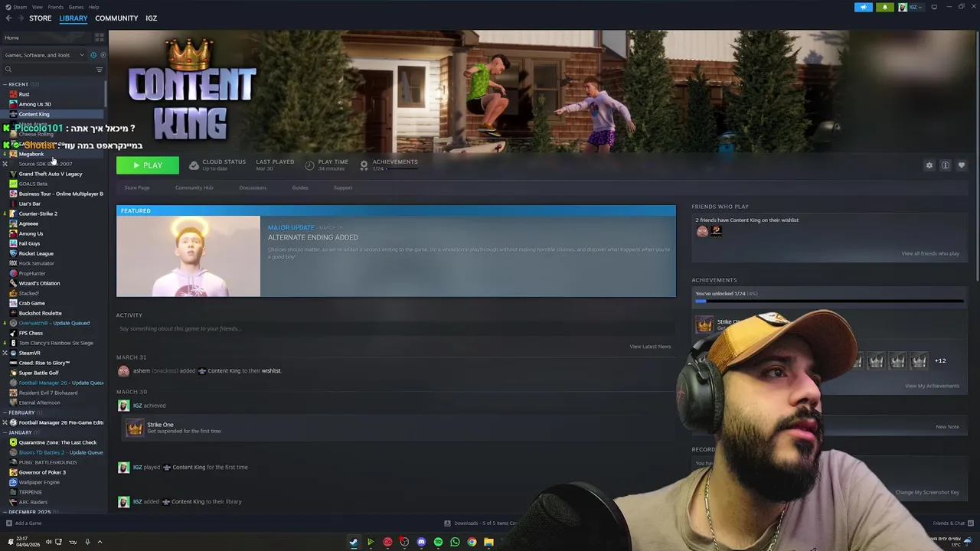
Task: Click the Add a Game plus icon
Action: [9, 523]
